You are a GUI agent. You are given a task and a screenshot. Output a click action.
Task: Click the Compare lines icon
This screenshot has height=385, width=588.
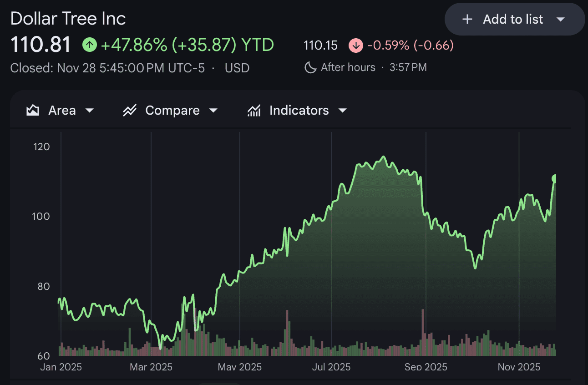click(x=130, y=111)
